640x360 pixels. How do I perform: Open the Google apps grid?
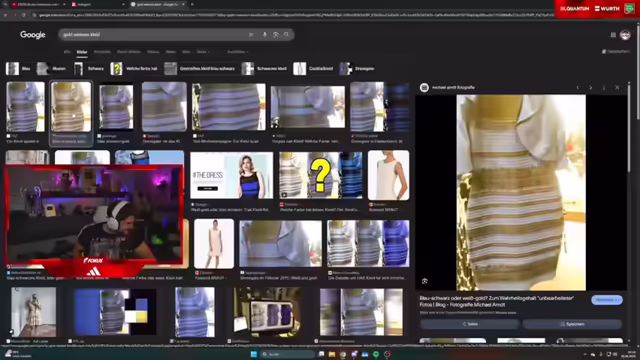pos(613,35)
